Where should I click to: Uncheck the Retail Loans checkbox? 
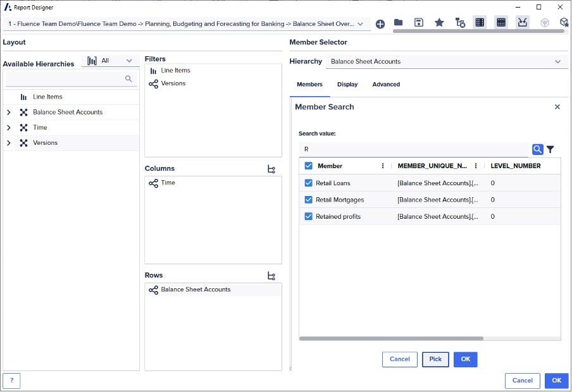tap(309, 183)
